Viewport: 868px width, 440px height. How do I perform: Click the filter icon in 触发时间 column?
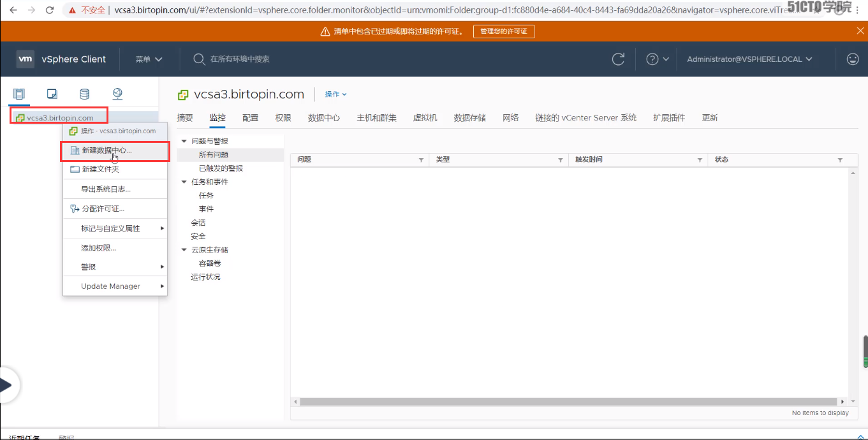pyautogui.click(x=700, y=160)
